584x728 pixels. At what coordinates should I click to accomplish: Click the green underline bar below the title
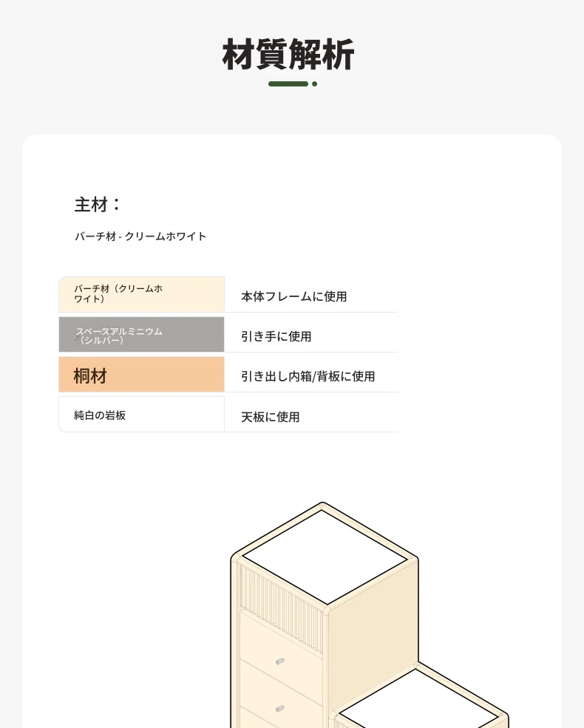(288, 84)
